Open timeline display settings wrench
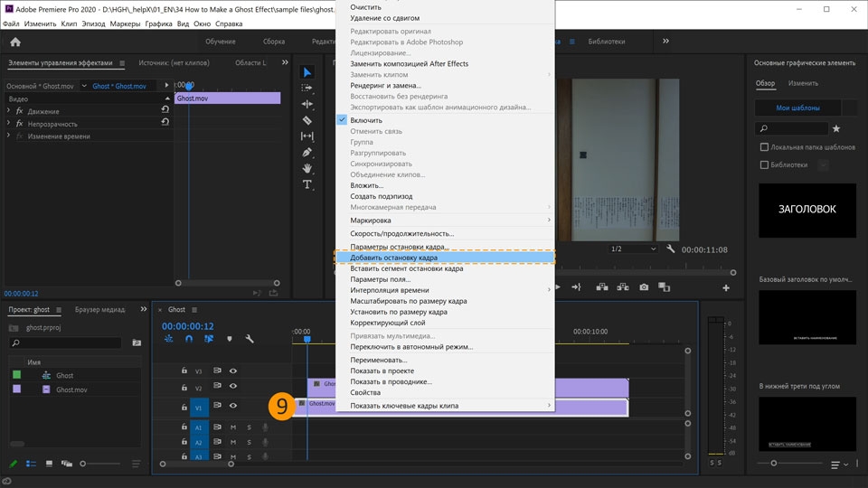The width and height of the screenshot is (868, 488). (250, 339)
